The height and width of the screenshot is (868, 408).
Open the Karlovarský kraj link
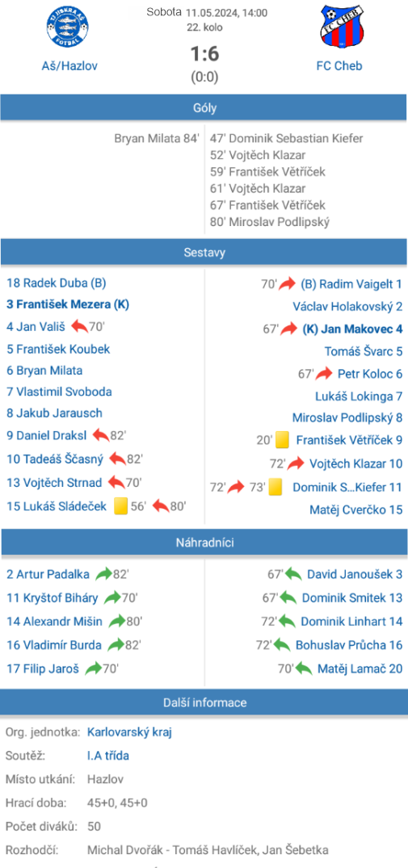(129, 732)
